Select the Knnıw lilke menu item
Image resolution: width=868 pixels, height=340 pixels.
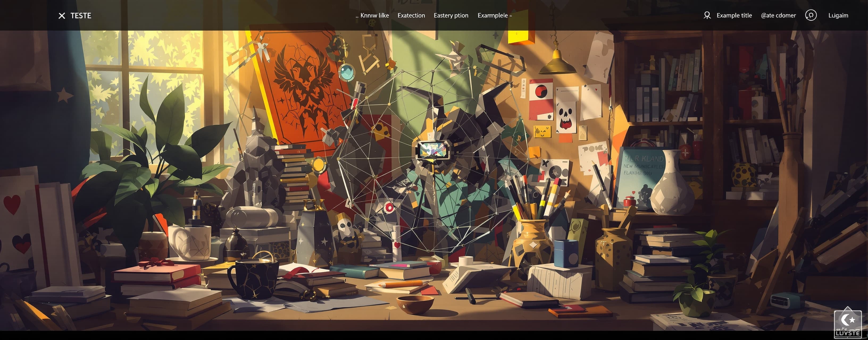click(x=372, y=15)
